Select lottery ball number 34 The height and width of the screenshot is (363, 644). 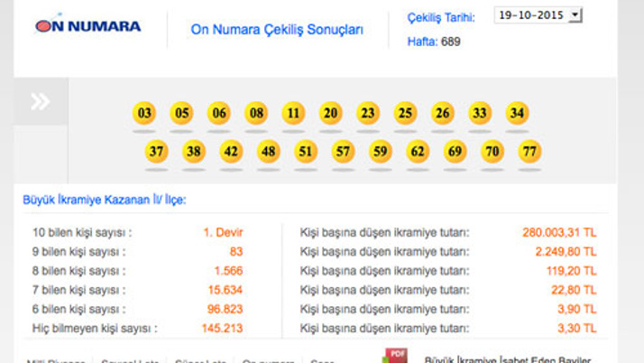517,113
